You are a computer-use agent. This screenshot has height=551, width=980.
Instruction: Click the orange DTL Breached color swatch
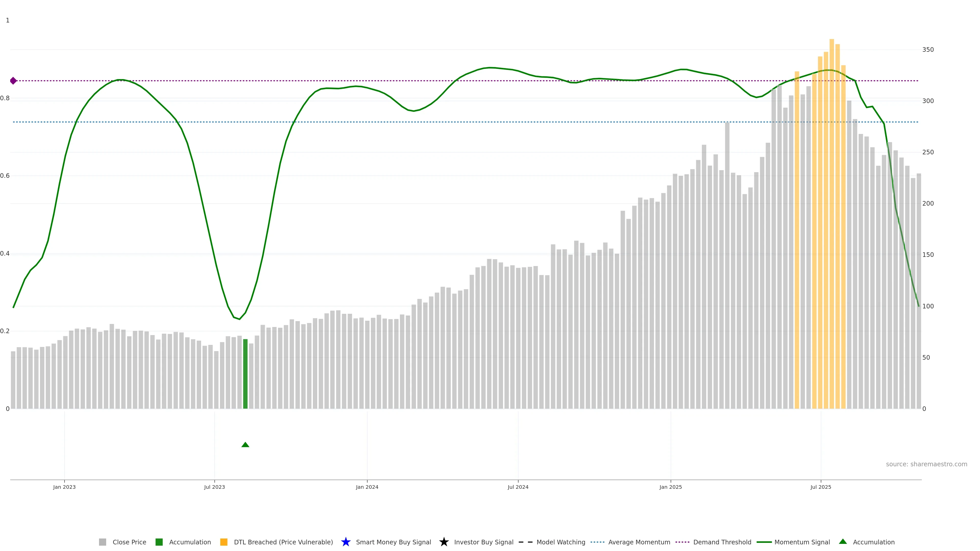click(224, 542)
